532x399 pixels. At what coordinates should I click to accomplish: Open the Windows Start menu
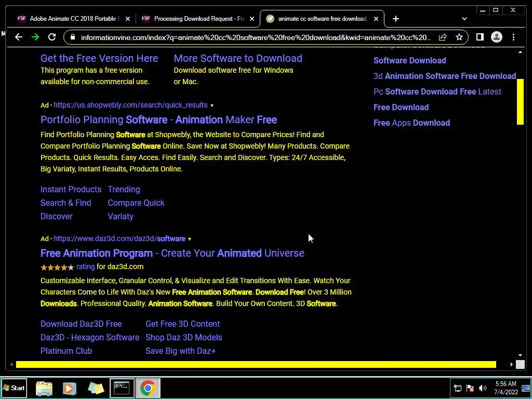tap(14, 388)
